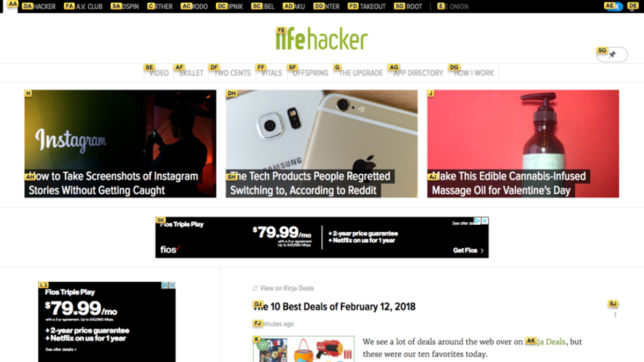This screenshot has height=362, width=644.
Task: Click the Lifehacker logo
Action: point(322,39)
